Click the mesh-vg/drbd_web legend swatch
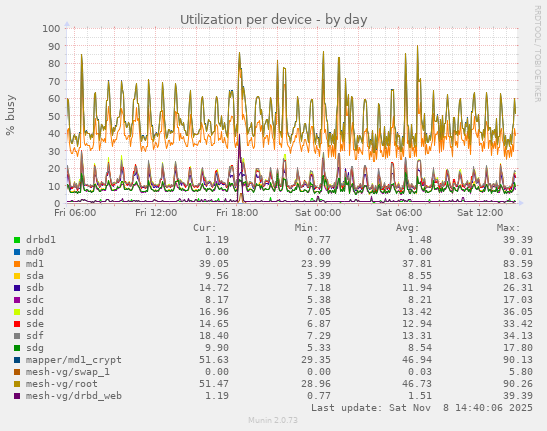The height and width of the screenshot is (431, 547). tap(17, 396)
